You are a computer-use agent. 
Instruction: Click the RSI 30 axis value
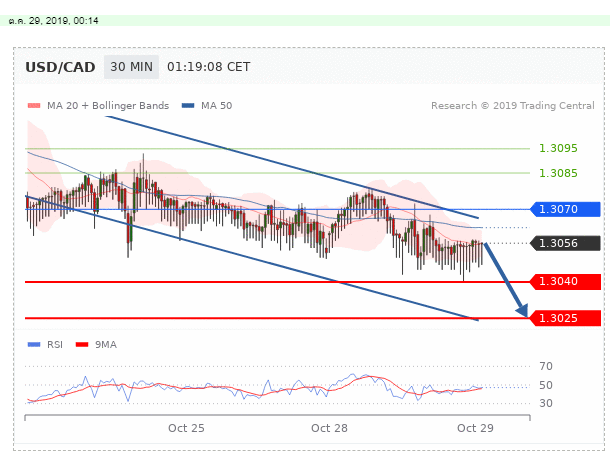tap(546, 403)
